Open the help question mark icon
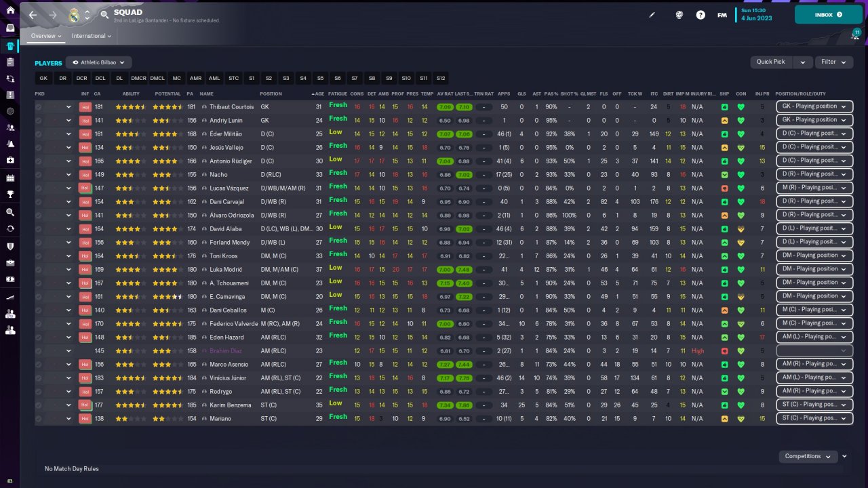868x488 pixels. tap(701, 15)
